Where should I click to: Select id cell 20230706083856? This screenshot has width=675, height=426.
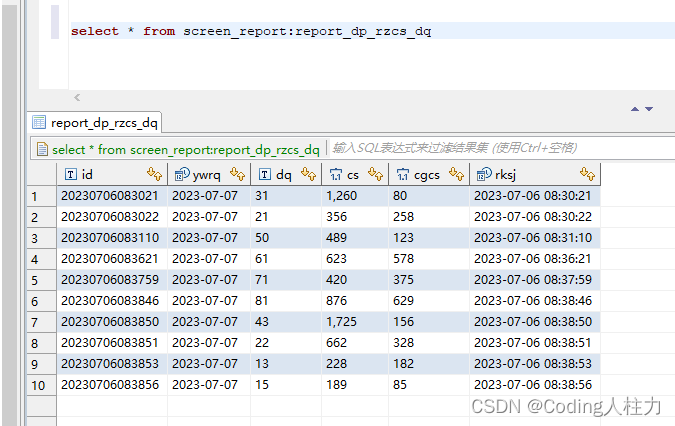point(112,385)
